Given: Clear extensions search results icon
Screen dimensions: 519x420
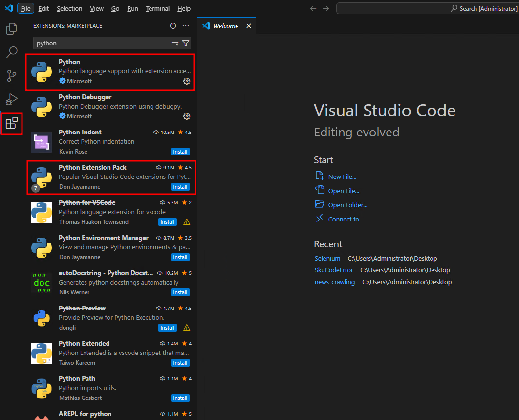Looking at the screenshot, I should coord(175,43).
